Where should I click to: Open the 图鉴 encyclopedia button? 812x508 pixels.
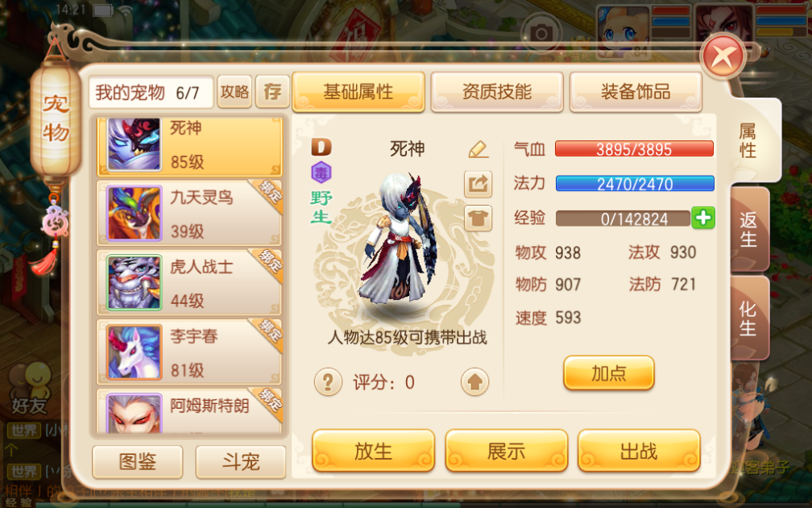[137, 461]
